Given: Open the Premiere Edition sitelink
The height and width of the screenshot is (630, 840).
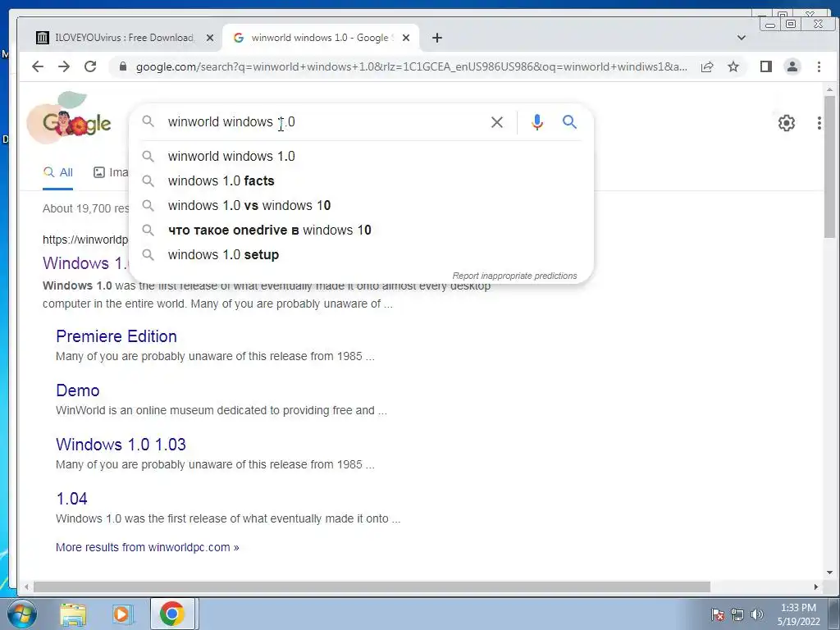Looking at the screenshot, I should 116,336.
